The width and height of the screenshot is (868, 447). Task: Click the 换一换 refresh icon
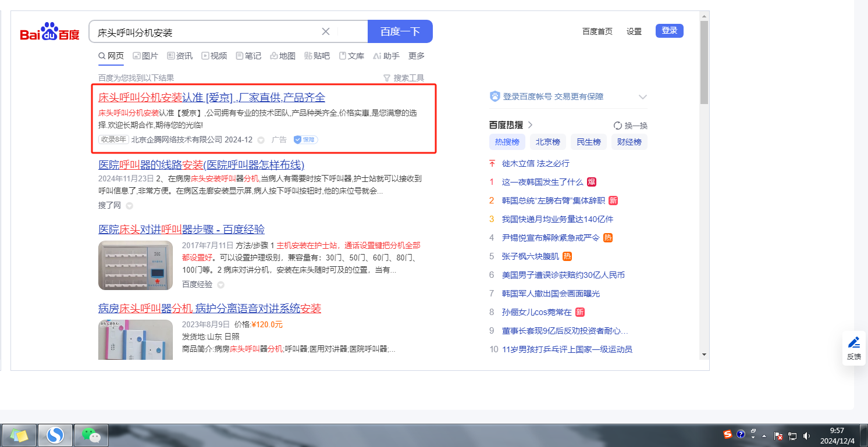[618, 126]
